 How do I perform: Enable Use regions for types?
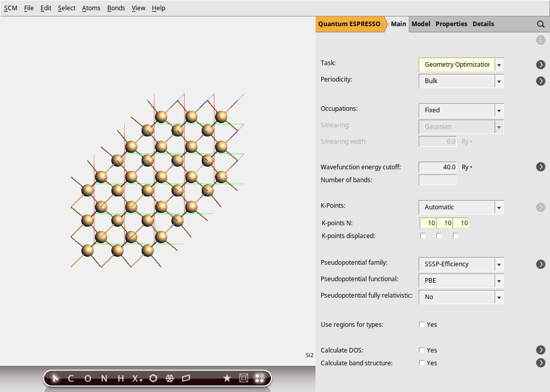point(422,324)
